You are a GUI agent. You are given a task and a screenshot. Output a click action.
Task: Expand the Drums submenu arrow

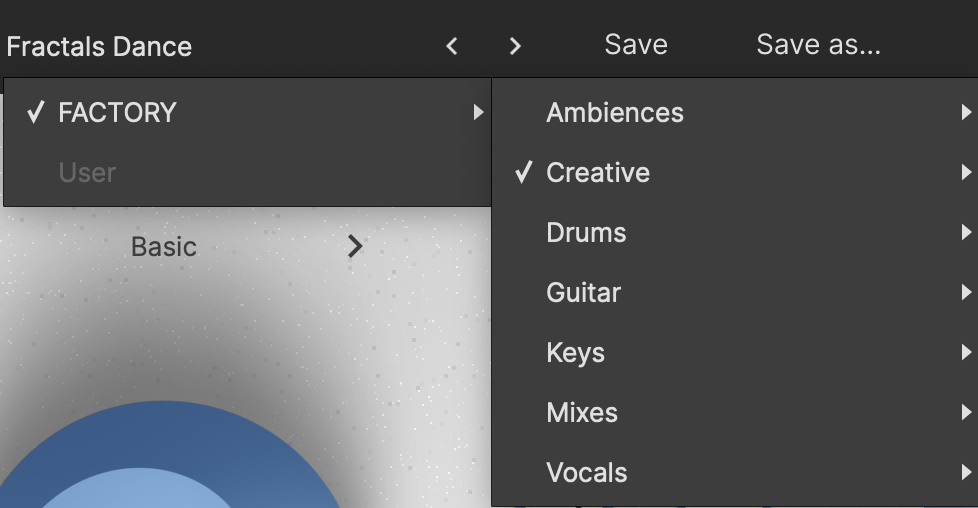click(x=965, y=233)
